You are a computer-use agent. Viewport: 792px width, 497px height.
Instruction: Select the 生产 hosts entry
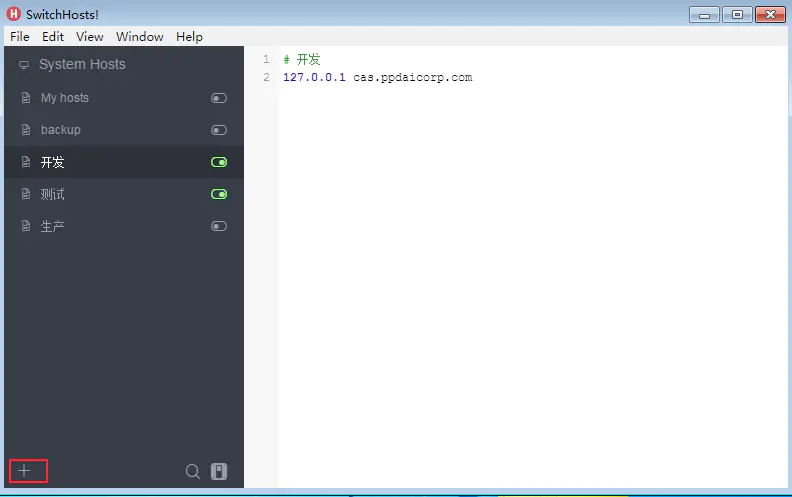coord(124,226)
